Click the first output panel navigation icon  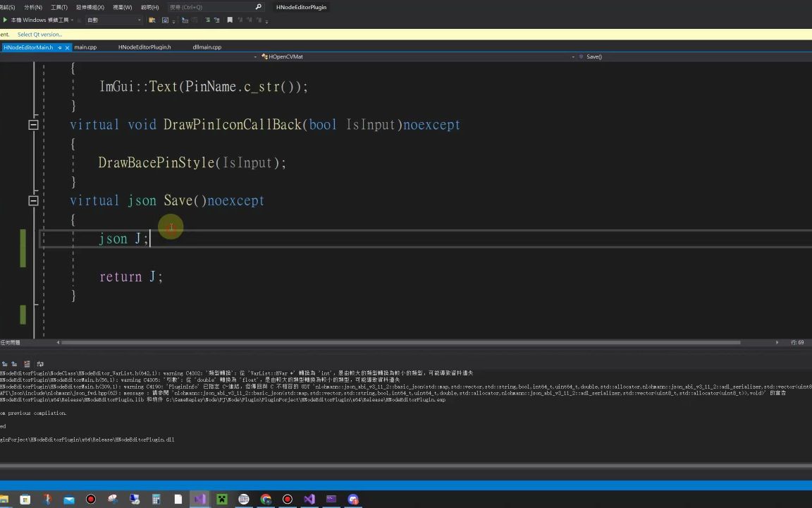[5, 364]
